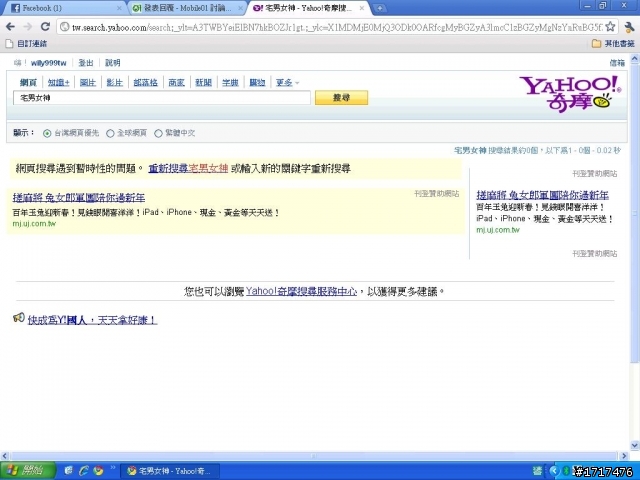Image resolution: width=640 pixels, height=480 pixels.
Task: Click the address bar URL field
Action: [x=337, y=27]
